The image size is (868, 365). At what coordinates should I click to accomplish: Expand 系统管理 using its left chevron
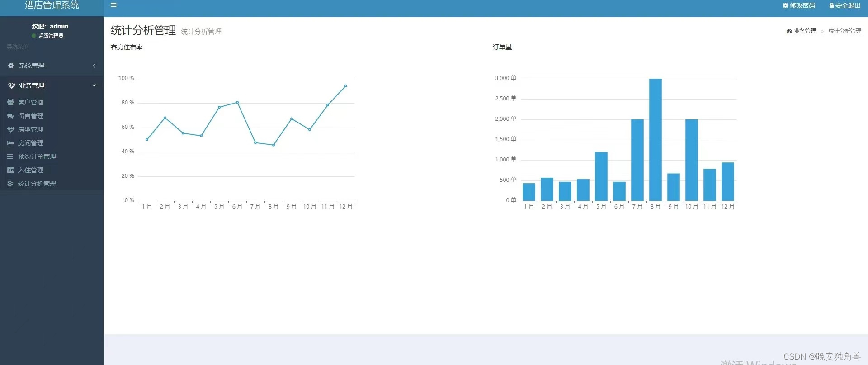pos(94,66)
